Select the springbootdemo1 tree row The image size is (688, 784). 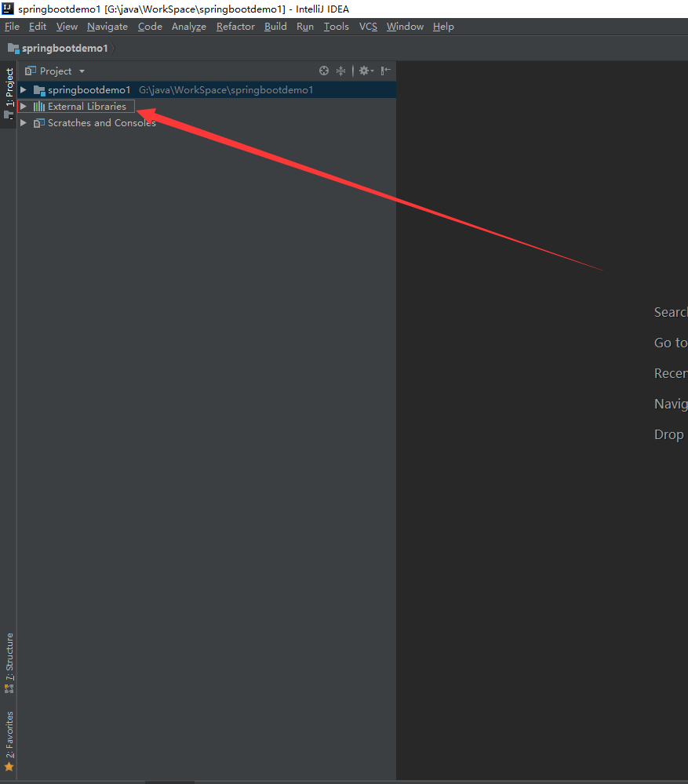point(206,90)
